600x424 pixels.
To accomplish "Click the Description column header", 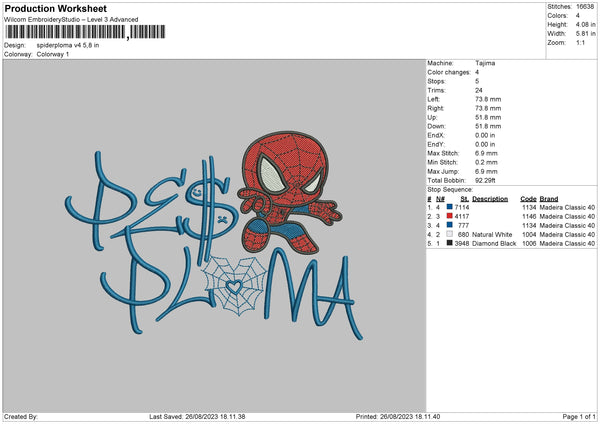I will 490,198.
